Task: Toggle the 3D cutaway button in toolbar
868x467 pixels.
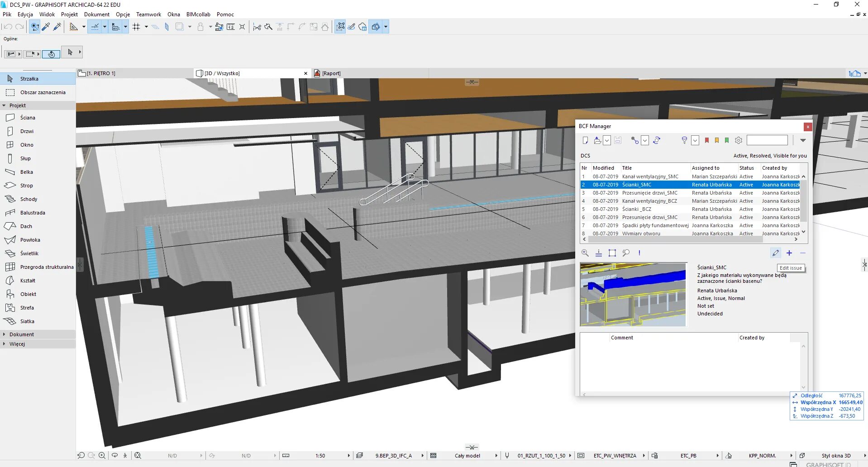Action: (376, 27)
